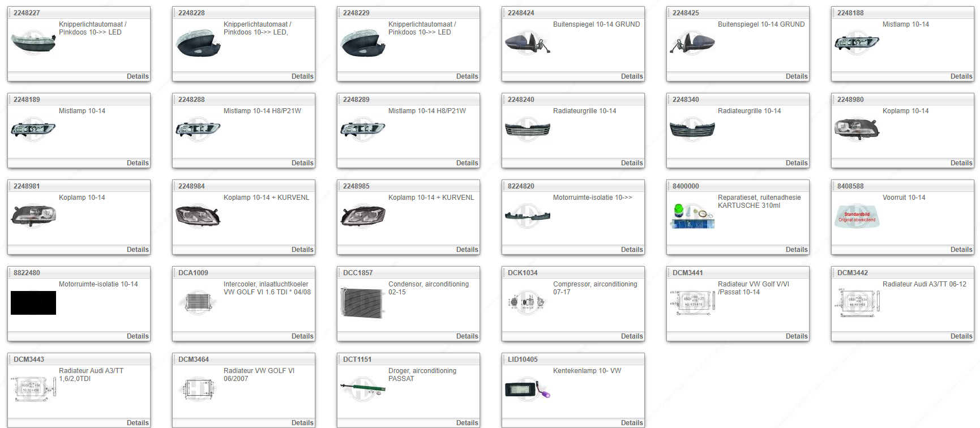Click part number header 2248289
Image resolution: width=980 pixels, height=428 pixels.
(x=356, y=100)
